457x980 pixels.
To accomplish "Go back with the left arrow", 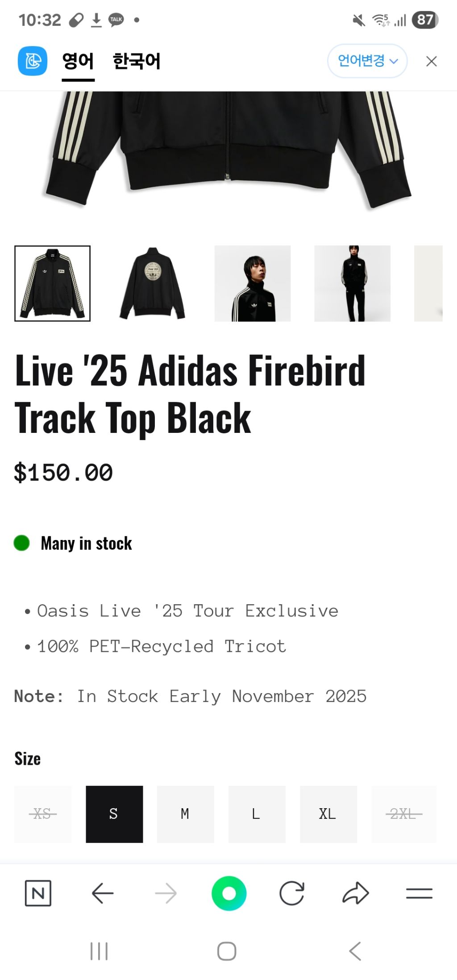I will (103, 893).
